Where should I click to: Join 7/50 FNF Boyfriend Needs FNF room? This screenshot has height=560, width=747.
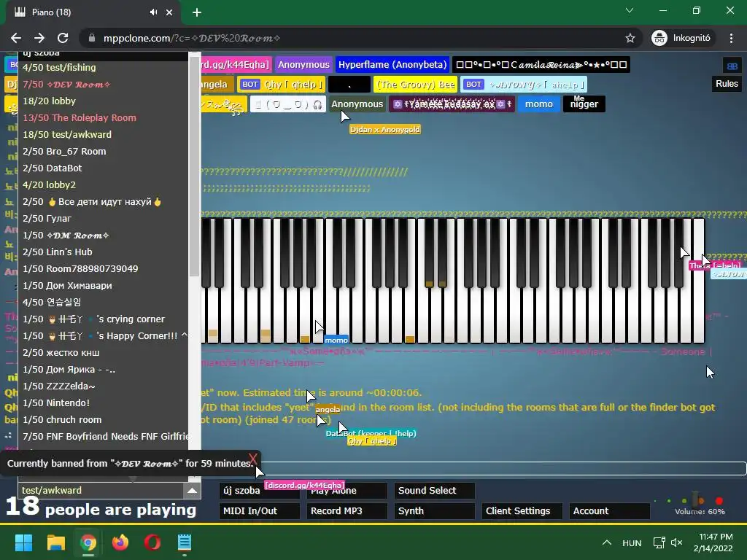point(104,436)
